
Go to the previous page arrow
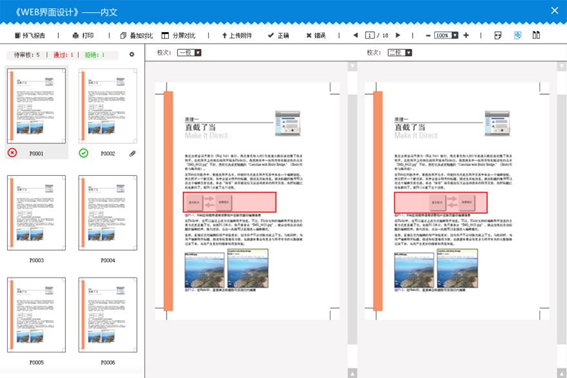(x=355, y=35)
